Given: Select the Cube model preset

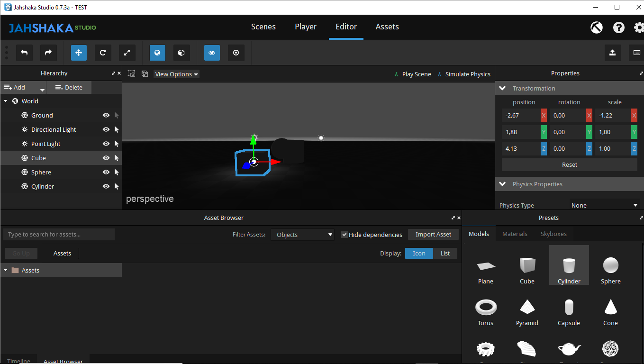Looking at the screenshot, I should point(527,271).
